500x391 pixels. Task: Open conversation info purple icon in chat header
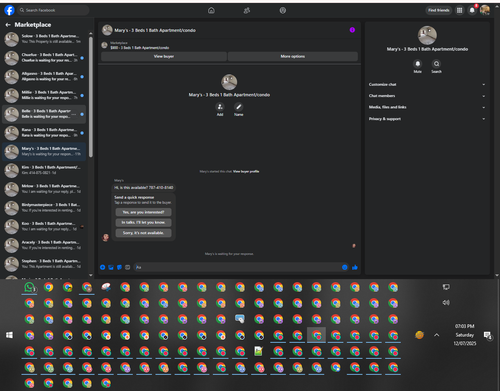pos(352,30)
